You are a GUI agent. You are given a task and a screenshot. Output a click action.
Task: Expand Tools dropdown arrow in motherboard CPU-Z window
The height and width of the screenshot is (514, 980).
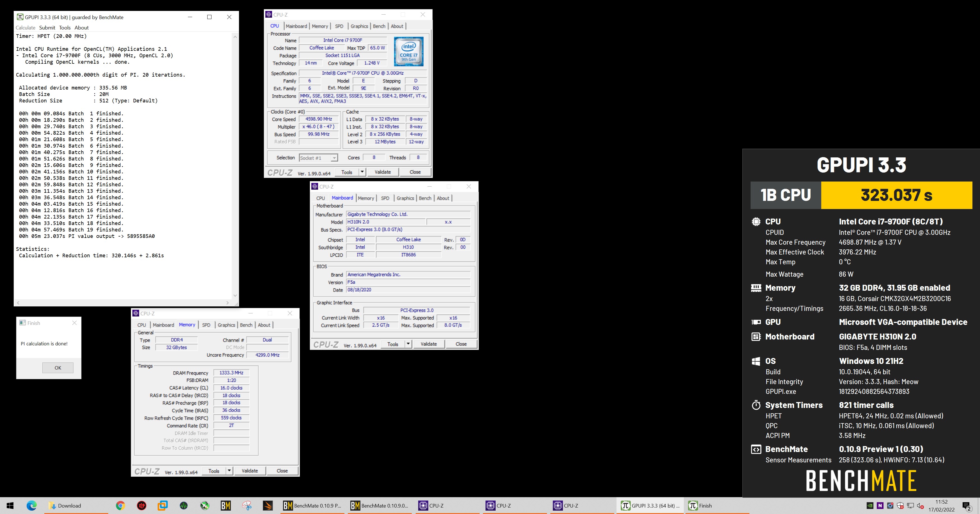pyautogui.click(x=408, y=344)
